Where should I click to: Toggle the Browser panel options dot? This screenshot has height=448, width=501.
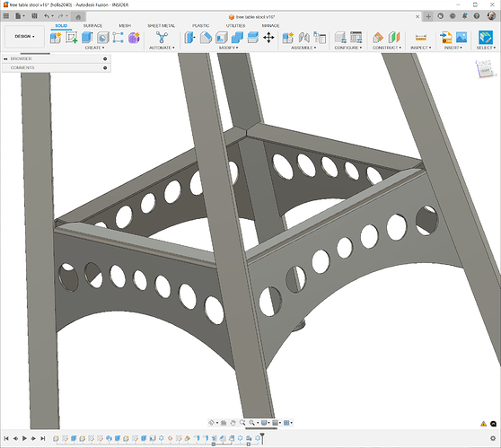point(105,58)
